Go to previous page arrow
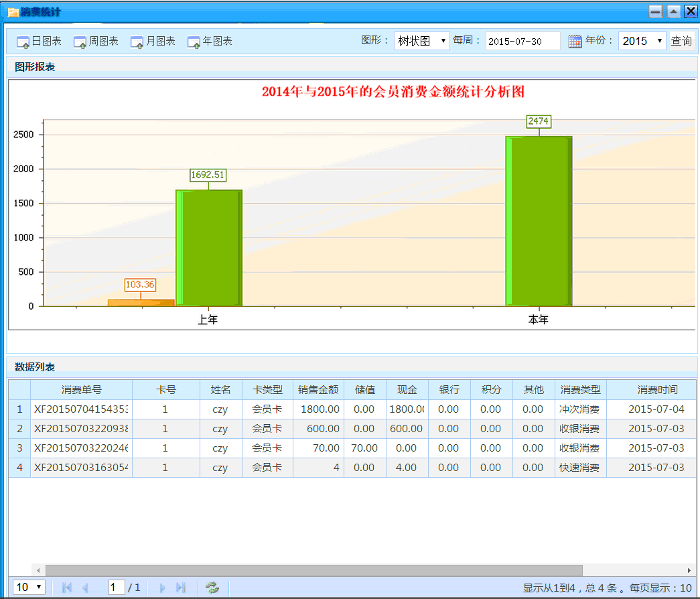 pos(85,588)
